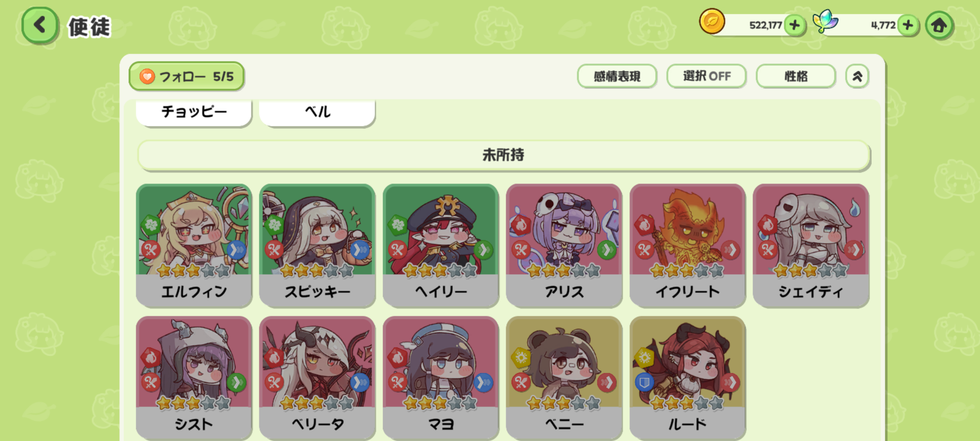This screenshot has width=980, height=441.
Task: Tap the butterfly crystal currency icon
Action: point(825,21)
